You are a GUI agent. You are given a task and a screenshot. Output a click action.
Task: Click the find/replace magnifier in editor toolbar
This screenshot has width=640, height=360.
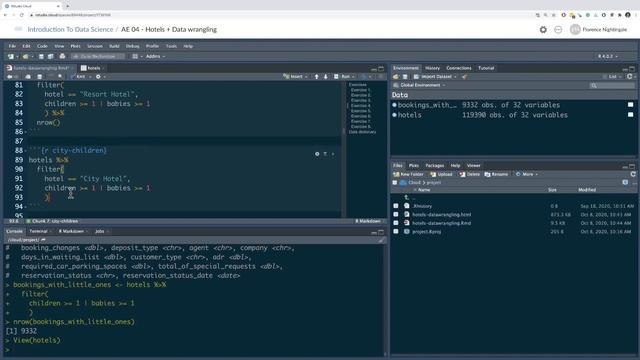(x=60, y=77)
